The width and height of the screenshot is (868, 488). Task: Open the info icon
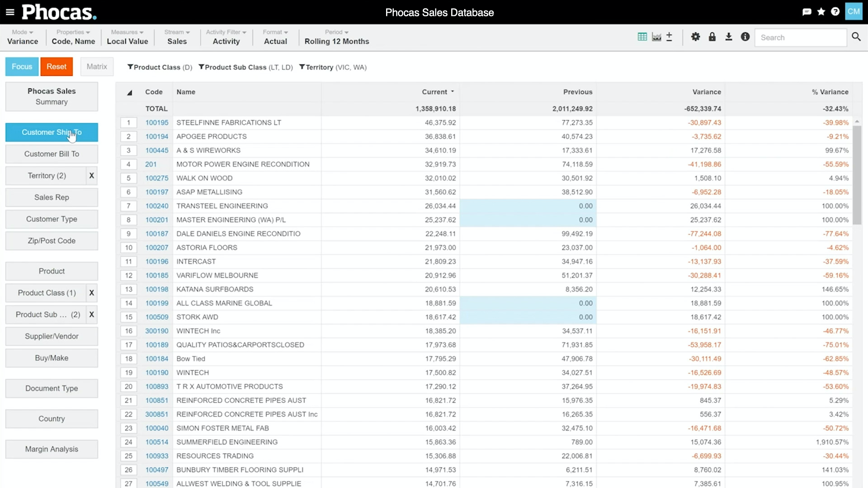click(745, 37)
